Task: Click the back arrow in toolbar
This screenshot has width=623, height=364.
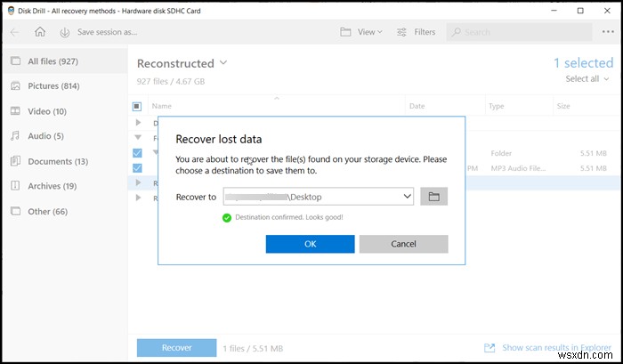Action: pos(15,32)
